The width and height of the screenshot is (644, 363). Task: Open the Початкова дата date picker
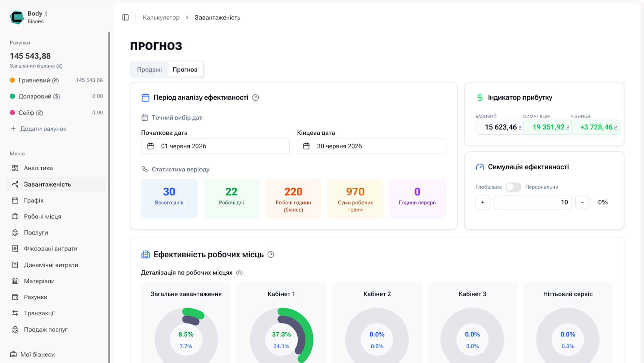tap(215, 146)
